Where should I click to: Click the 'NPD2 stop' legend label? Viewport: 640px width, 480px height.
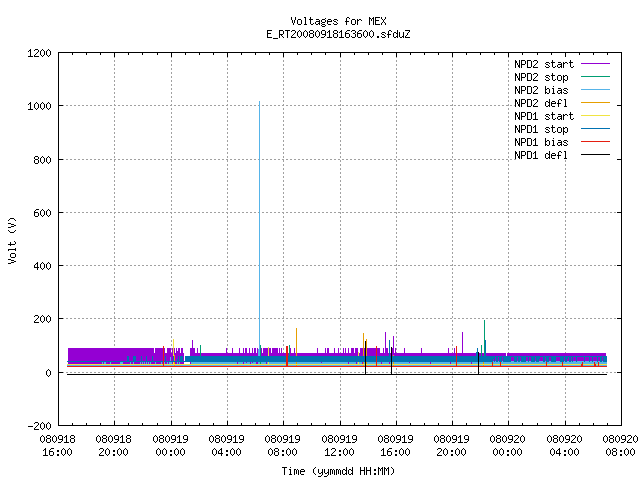click(541, 77)
